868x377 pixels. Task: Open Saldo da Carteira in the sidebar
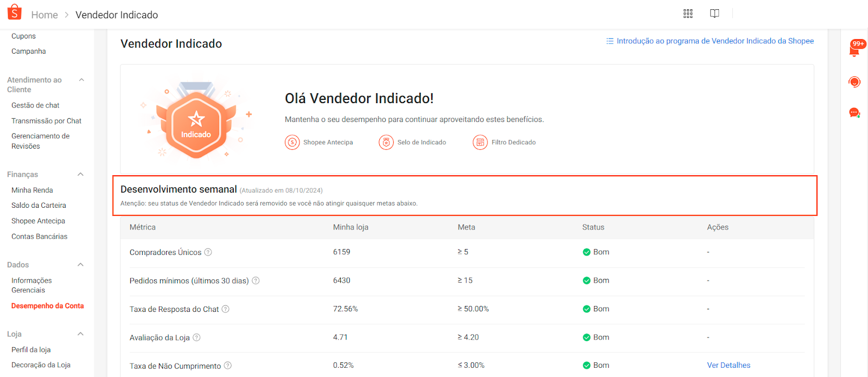coord(39,206)
